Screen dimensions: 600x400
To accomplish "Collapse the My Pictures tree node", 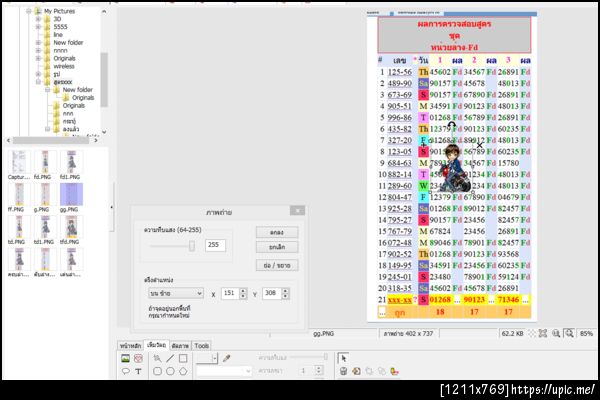I will (x=29, y=11).
